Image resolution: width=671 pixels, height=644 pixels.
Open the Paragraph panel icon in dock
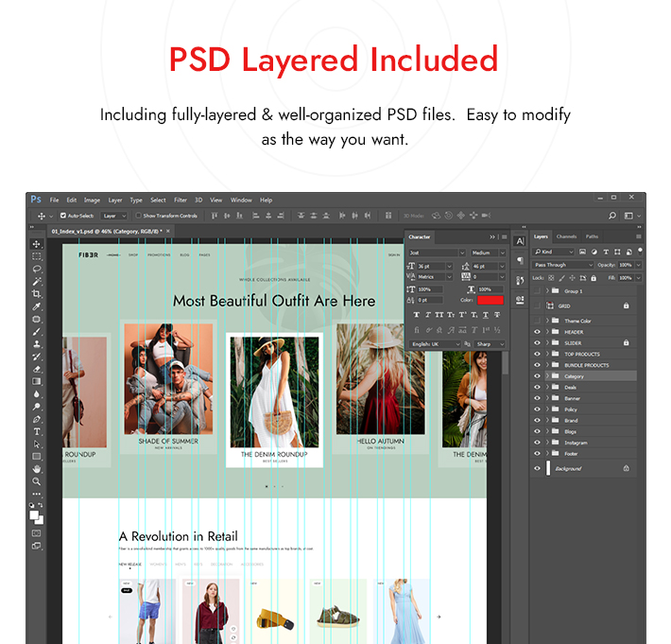520,260
